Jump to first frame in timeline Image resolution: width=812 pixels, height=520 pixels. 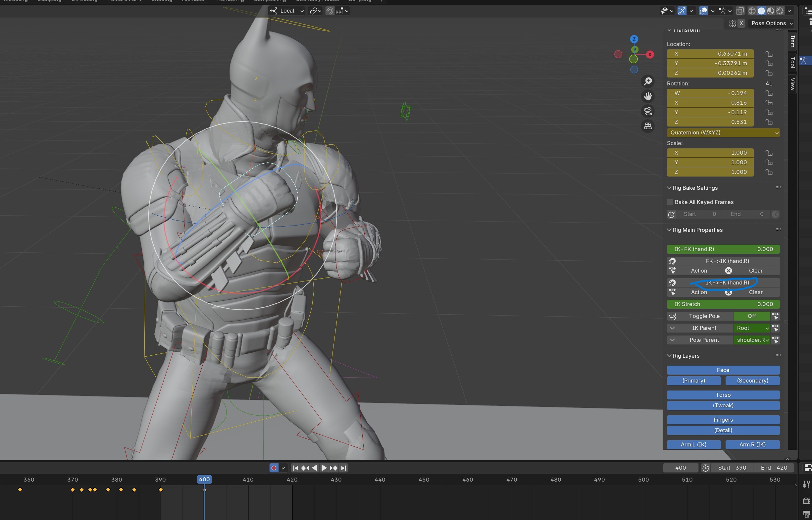click(x=295, y=468)
